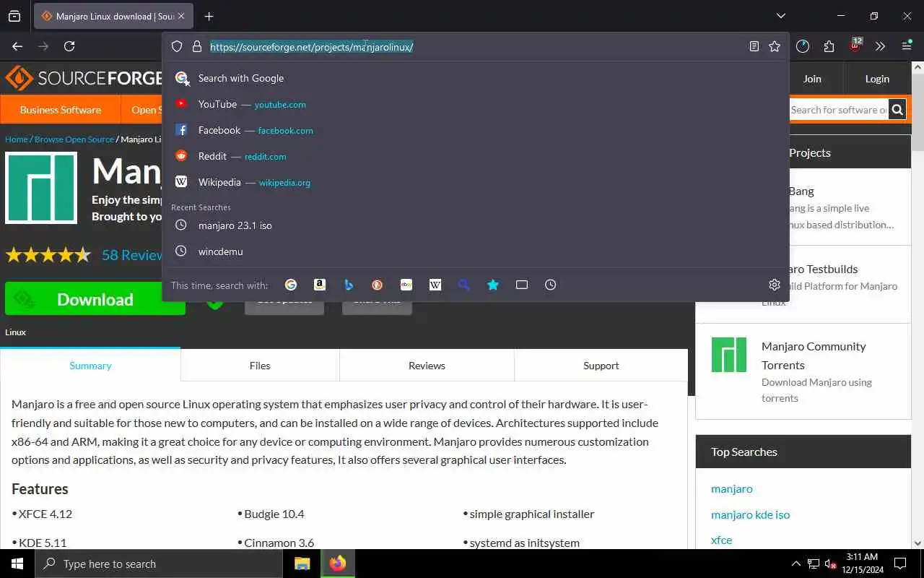This screenshot has height=578, width=924.
Task: Click the tracking protection shield icon
Action: (177, 46)
